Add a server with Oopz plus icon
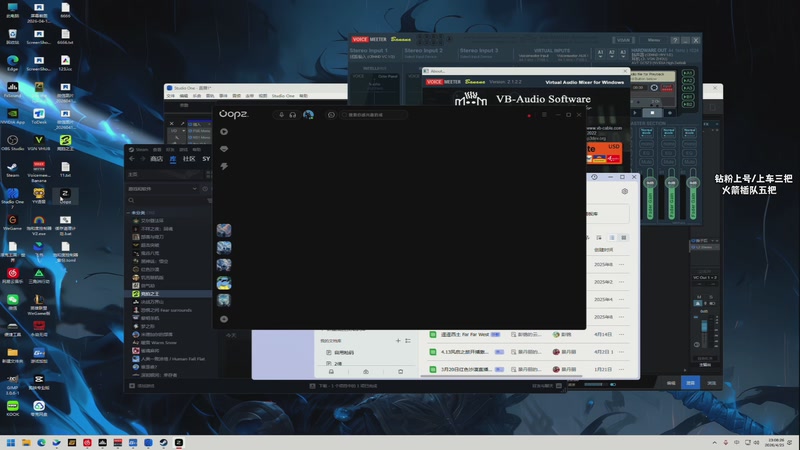800x450 pixels. click(224, 319)
